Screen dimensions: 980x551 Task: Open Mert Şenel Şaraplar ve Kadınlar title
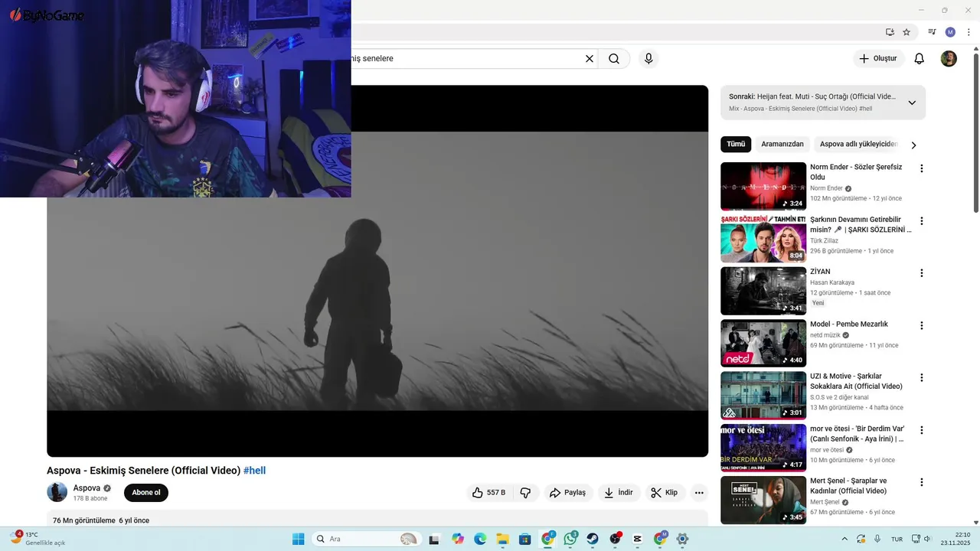coord(848,486)
